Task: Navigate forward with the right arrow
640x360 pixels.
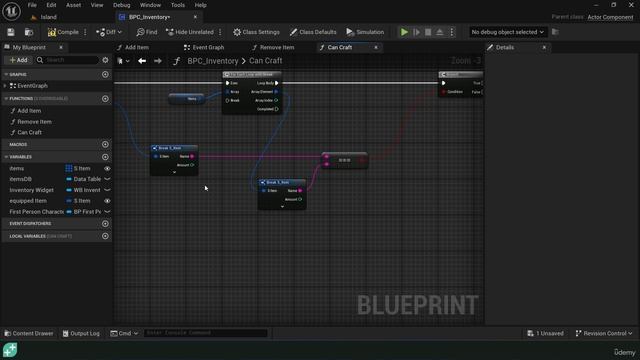Action: (x=158, y=61)
